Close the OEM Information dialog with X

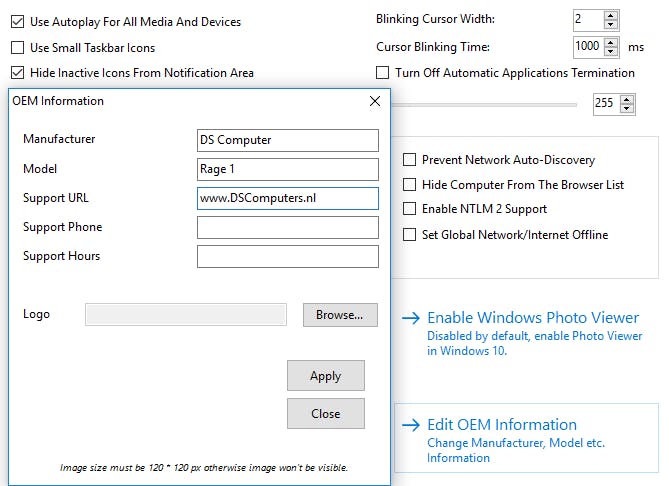pos(375,101)
